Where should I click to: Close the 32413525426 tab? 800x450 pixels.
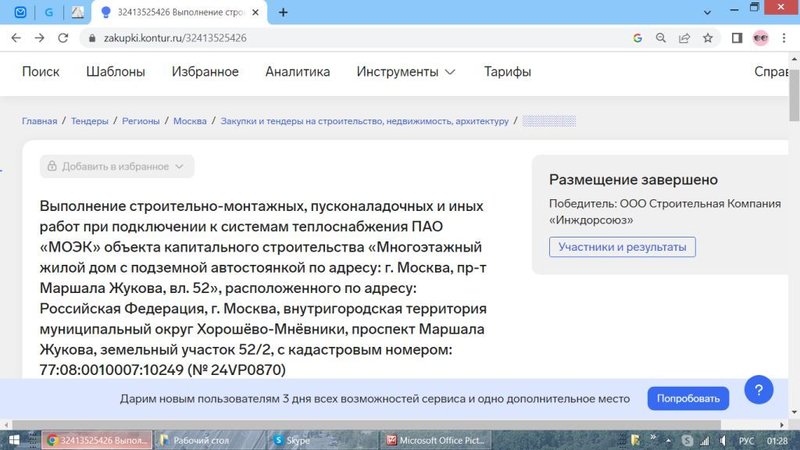(x=256, y=12)
